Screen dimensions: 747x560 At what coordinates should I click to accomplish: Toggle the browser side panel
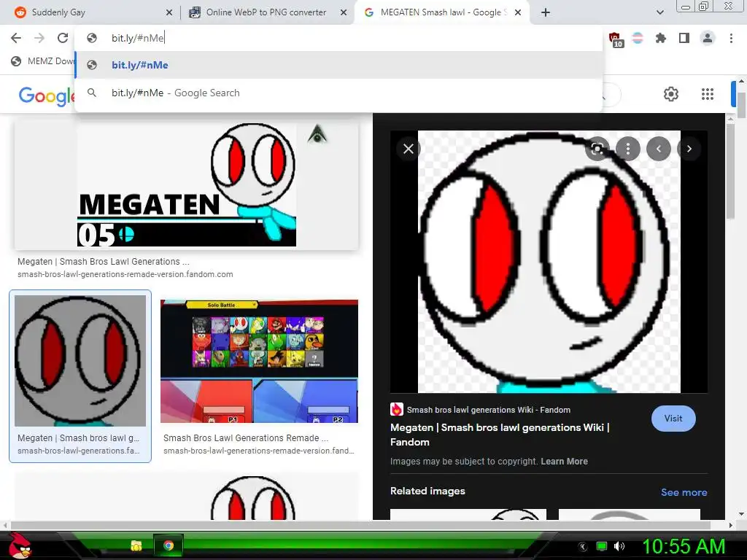(x=684, y=38)
